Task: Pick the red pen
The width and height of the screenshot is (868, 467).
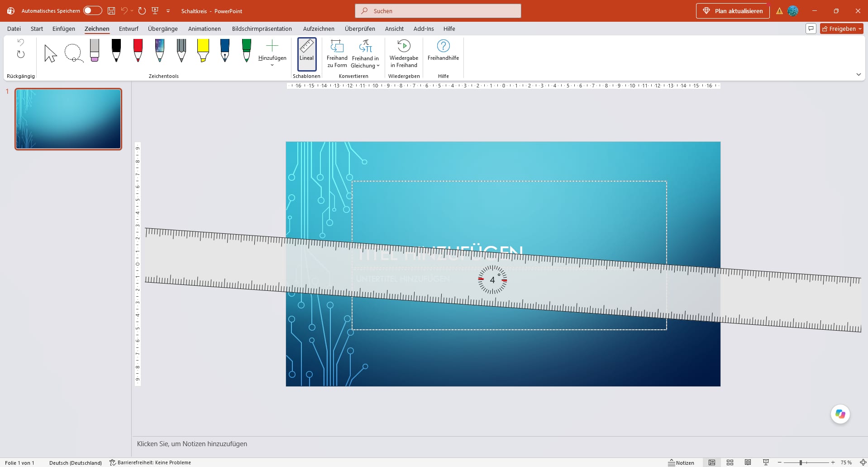Action: click(138, 51)
